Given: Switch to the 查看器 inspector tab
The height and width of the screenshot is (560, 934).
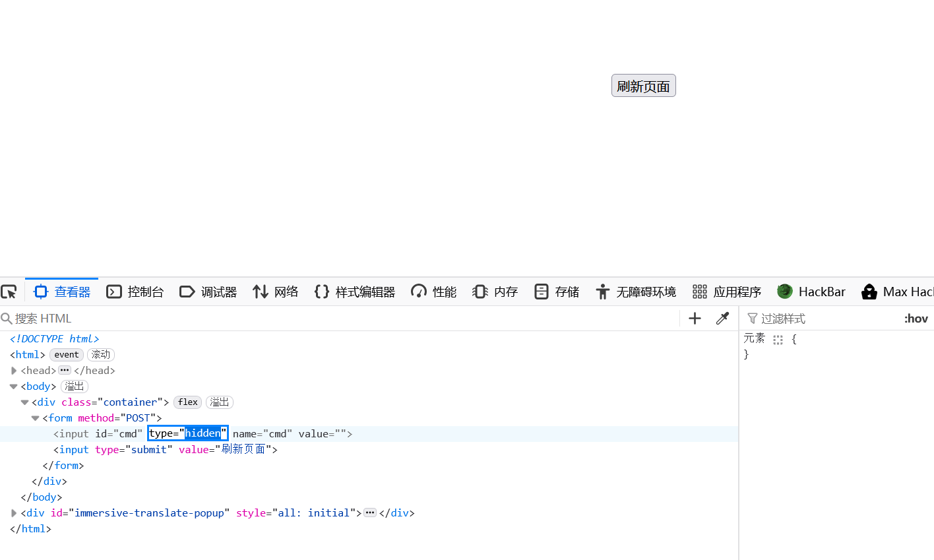Looking at the screenshot, I should point(62,292).
